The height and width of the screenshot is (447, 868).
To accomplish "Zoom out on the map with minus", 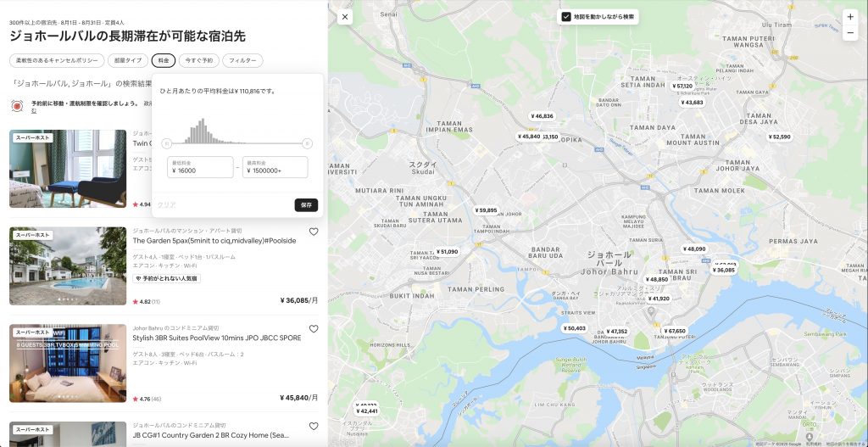I will tap(850, 33).
